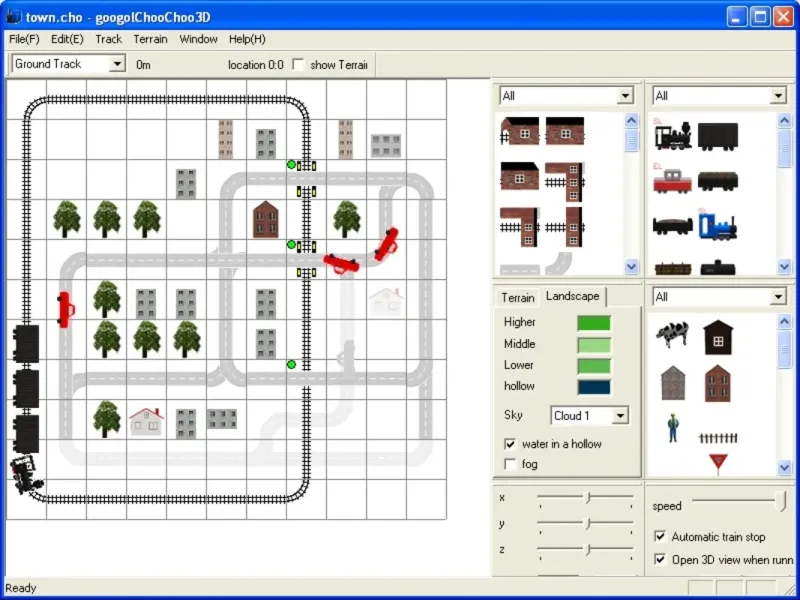Open the Window menu
This screenshot has height=600, width=800.
coord(198,39)
